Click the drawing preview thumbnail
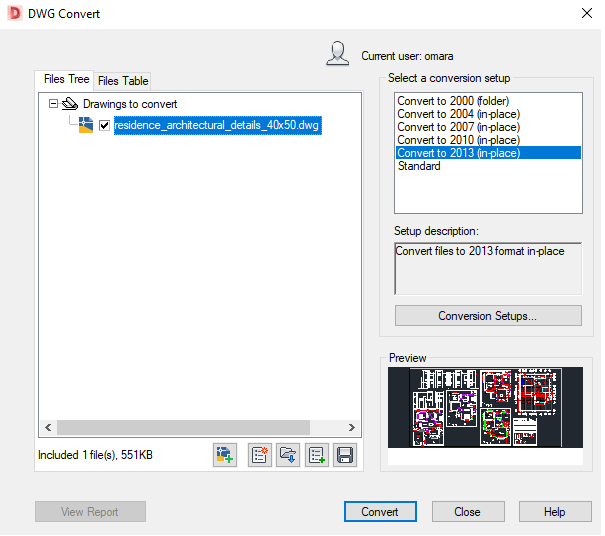605x536 pixels. [x=485, y=407]
